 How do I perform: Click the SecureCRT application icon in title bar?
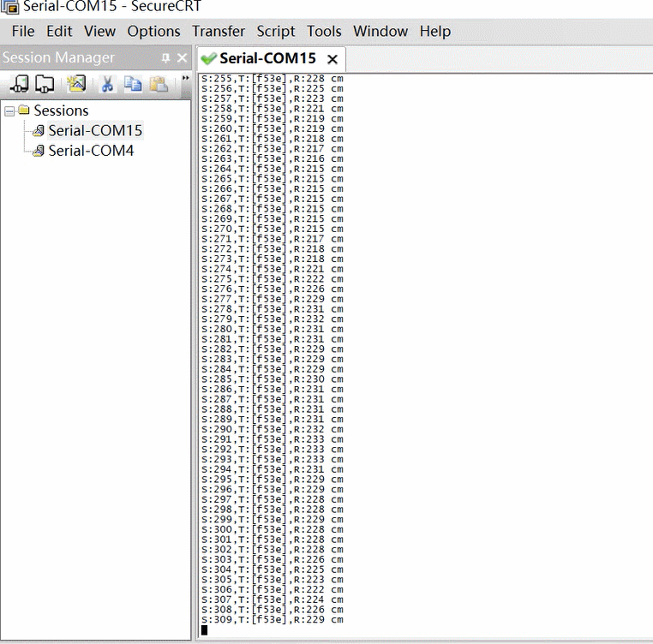[9, 7]
